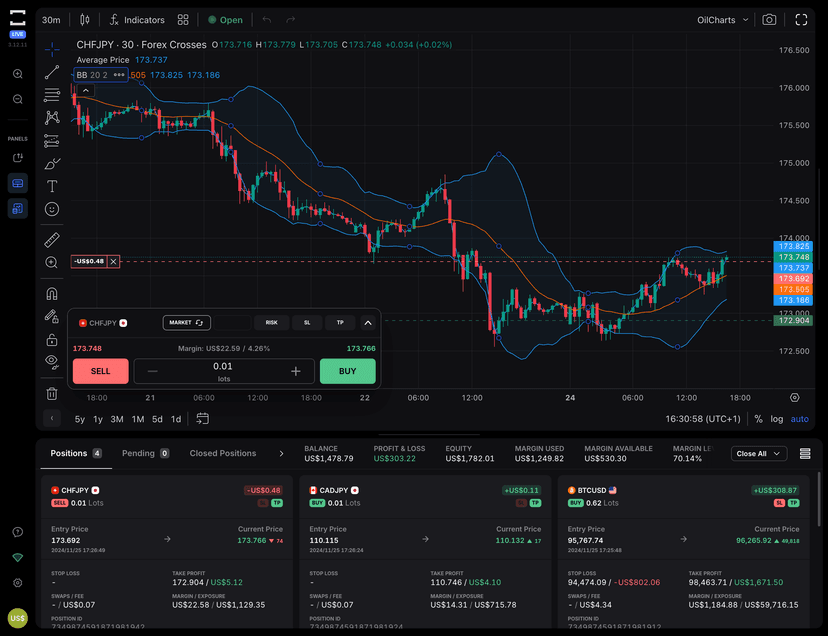
Task: Enable percentage scale mode
Action: tap(758, 419)
